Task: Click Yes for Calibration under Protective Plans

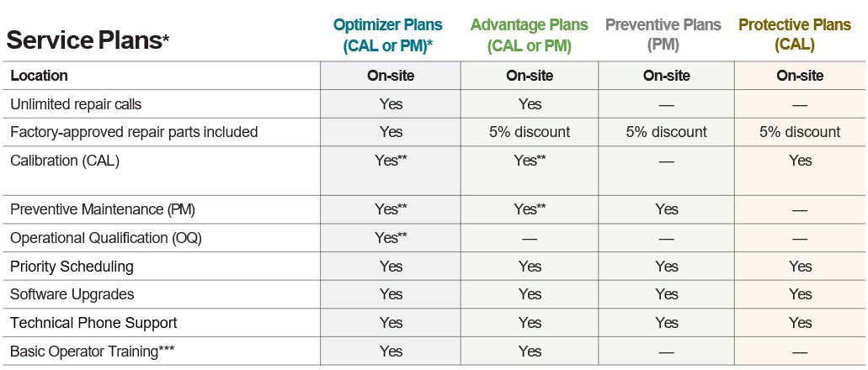Action: 801,161
